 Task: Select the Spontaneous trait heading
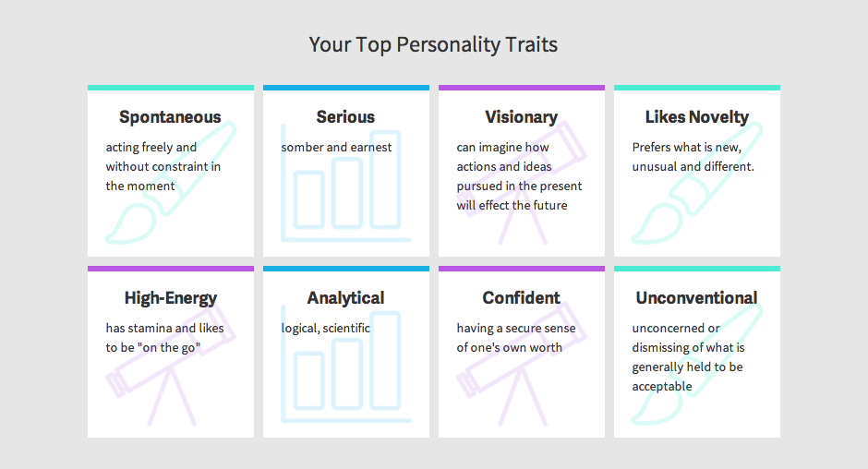pos(170,117)
